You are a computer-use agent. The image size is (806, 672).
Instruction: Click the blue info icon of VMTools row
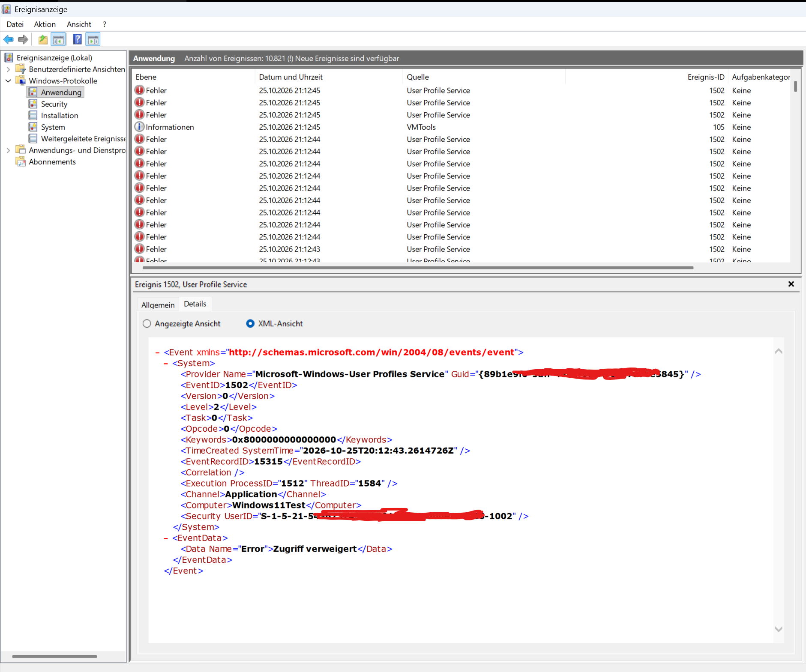coord(139,127)
